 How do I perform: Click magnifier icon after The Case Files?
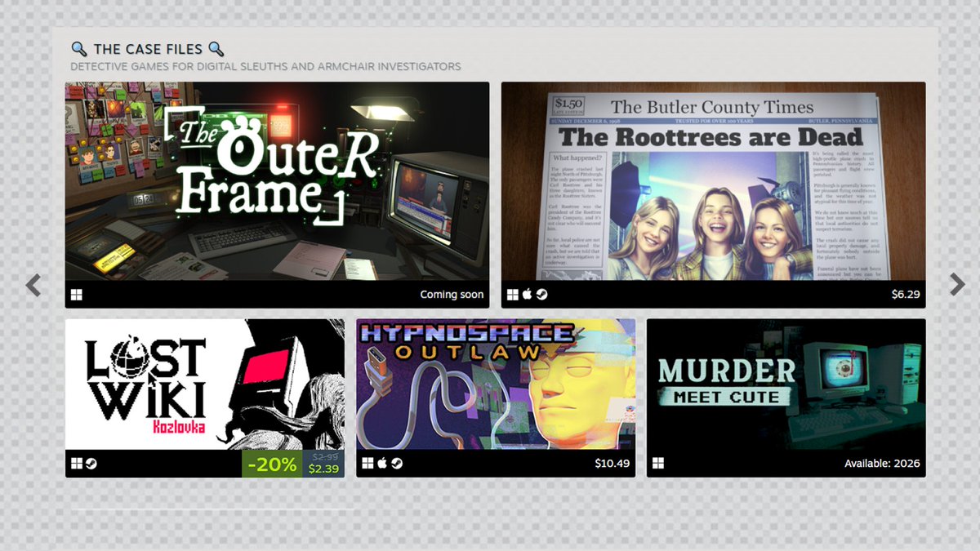coord(216,50)
